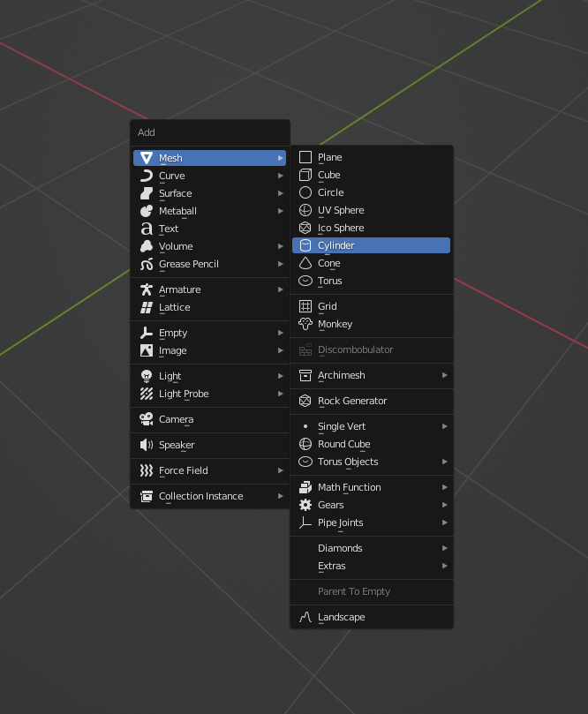
Task: Click the Image picture icon
Action: [x=147, y=350]
